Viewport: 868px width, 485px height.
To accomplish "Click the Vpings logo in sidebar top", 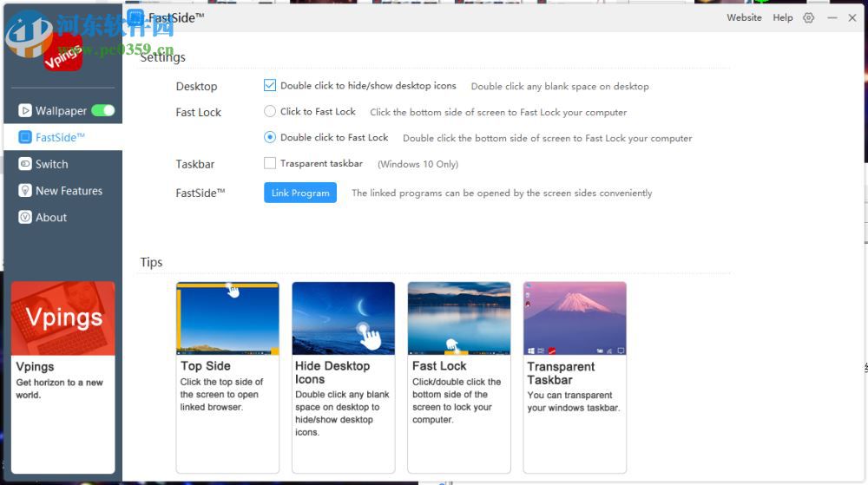I will [x=63, y=54].
